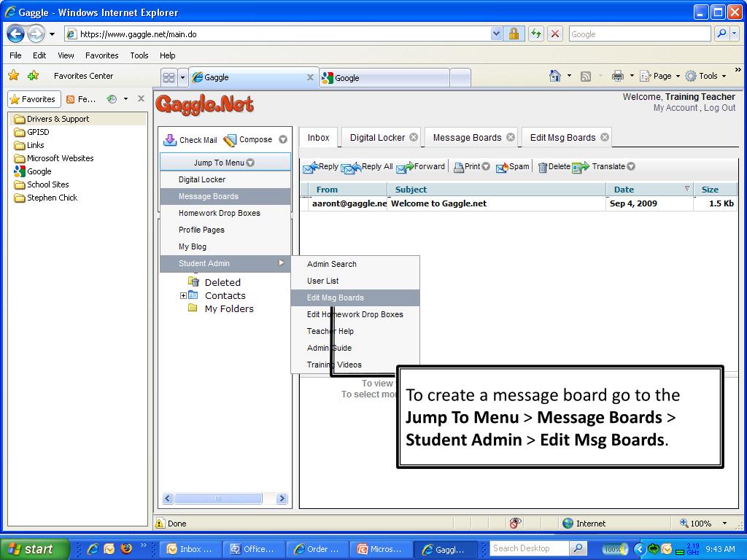The image size is (747, 560).
Task: Click Compose message button
Action: click(x=248, y=139)
